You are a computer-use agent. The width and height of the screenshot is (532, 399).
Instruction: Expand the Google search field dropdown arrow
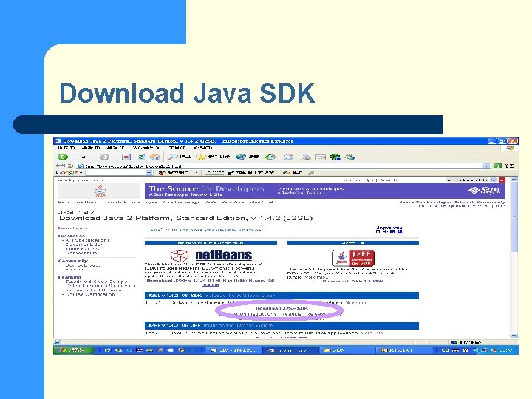149,173
